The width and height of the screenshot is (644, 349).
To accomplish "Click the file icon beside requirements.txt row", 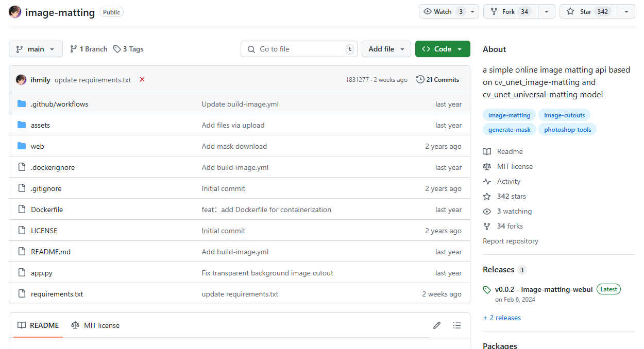I will tap(22, 294).
